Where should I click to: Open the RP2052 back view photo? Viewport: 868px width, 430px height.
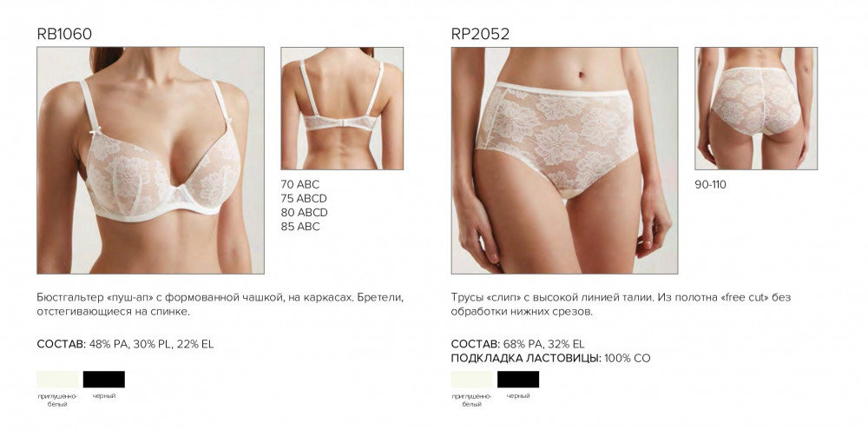tap(756, 109)
